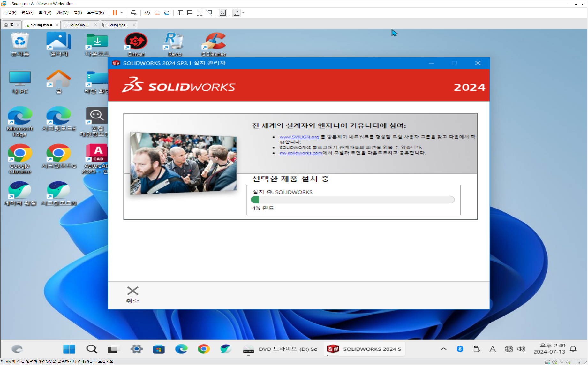Click the Bluetooth tray icon
This screenshot has height=365, width=588.
point(460,349)
